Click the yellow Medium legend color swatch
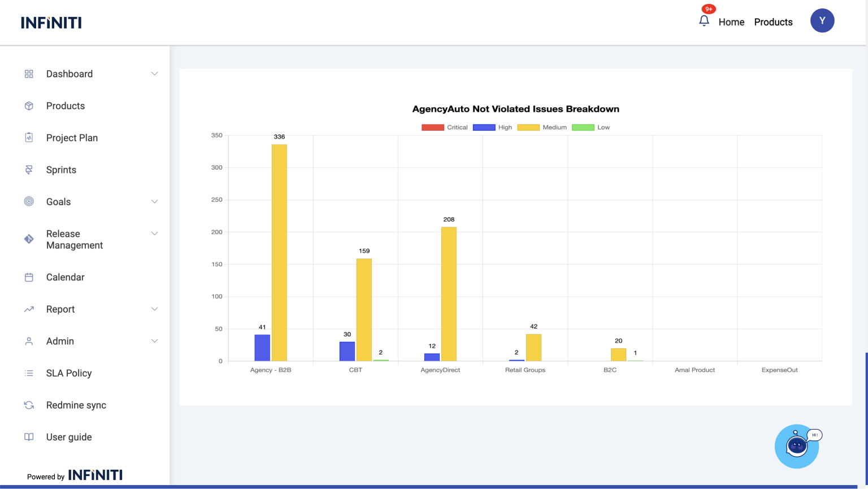 [x=528, y=127]
